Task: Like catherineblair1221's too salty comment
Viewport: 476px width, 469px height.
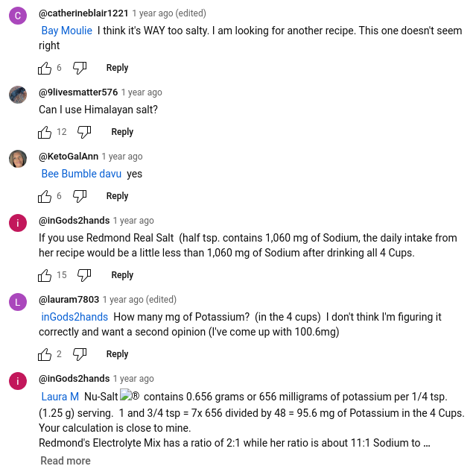Action: pos(45,68)
